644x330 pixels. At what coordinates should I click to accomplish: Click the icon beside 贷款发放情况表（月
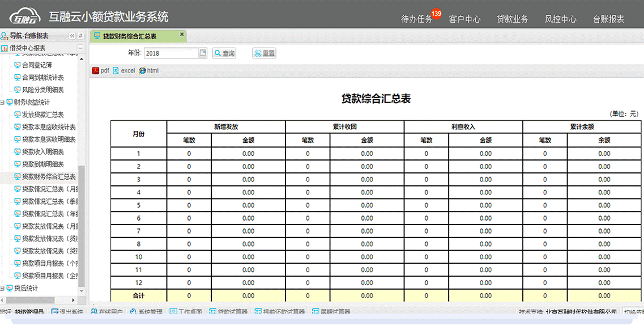pyautogui.click(x=17, y=226)
